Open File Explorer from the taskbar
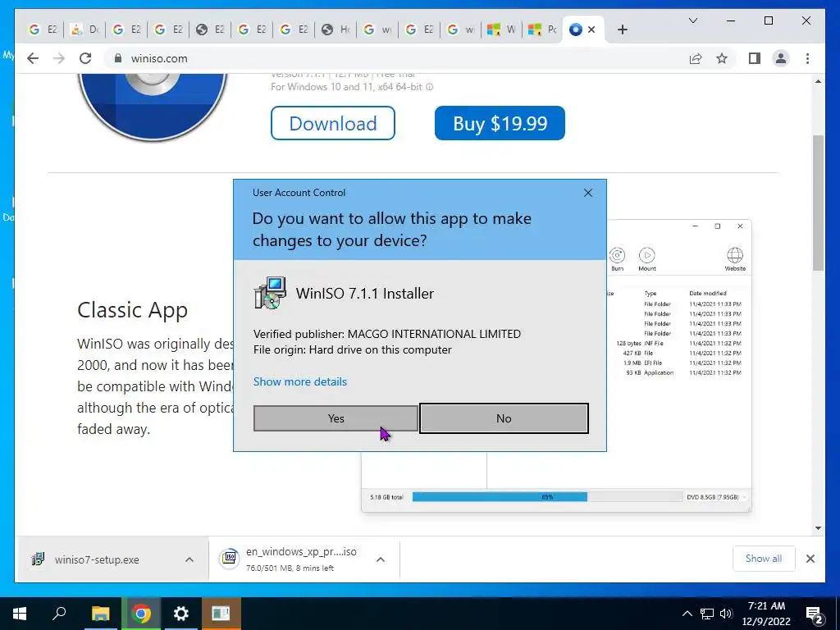 coord(100,614)
